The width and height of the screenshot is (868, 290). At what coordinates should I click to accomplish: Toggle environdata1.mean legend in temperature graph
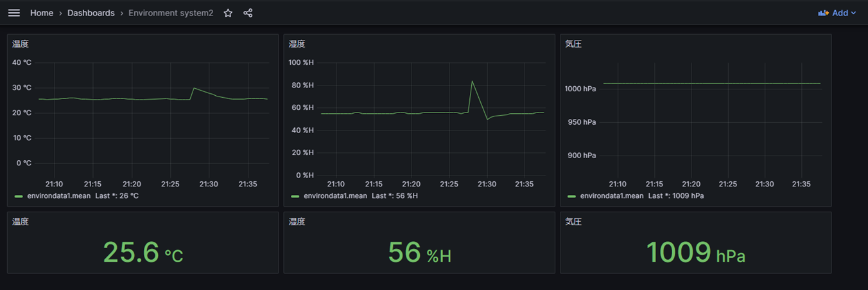point(58,195)
